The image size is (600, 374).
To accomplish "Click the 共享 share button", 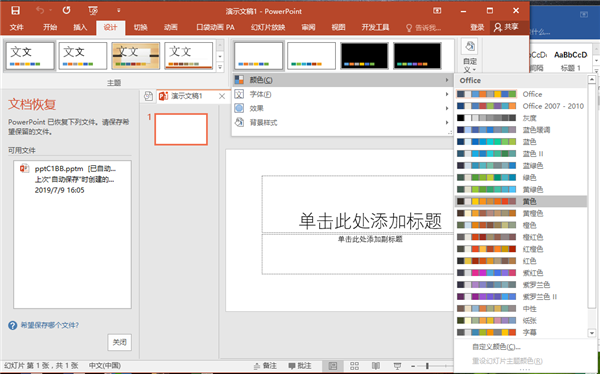I will tap(506, 27).
